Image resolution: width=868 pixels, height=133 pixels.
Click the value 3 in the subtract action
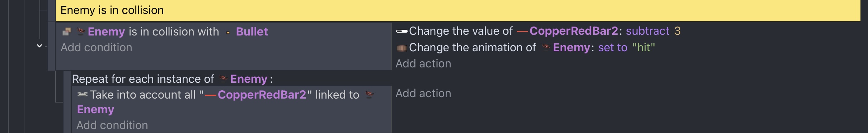coord(677,31)
